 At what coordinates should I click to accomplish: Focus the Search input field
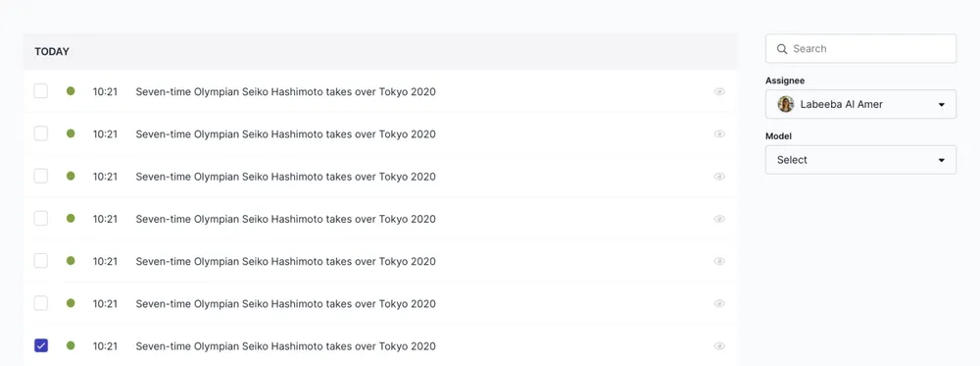[860, 49]
